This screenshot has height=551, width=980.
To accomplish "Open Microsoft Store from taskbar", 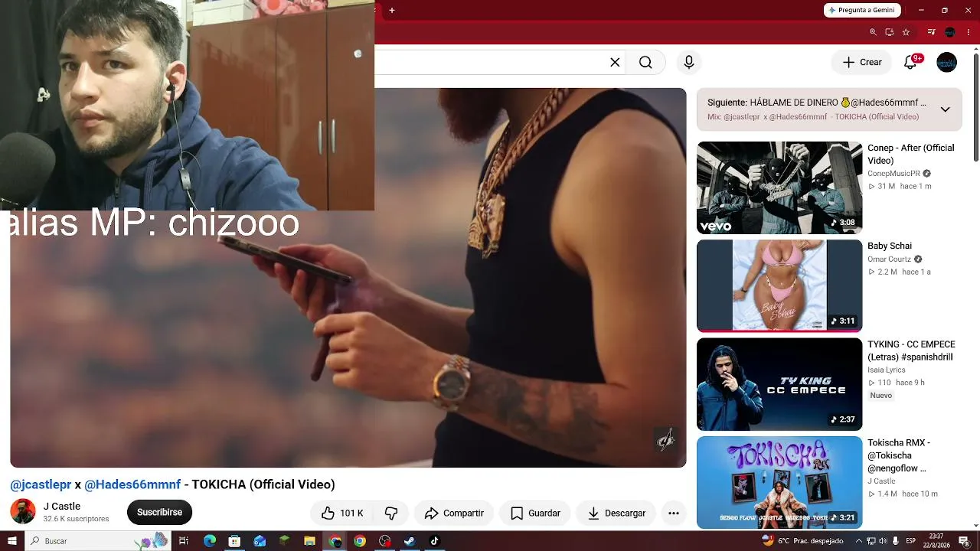I will coord(235,541).
